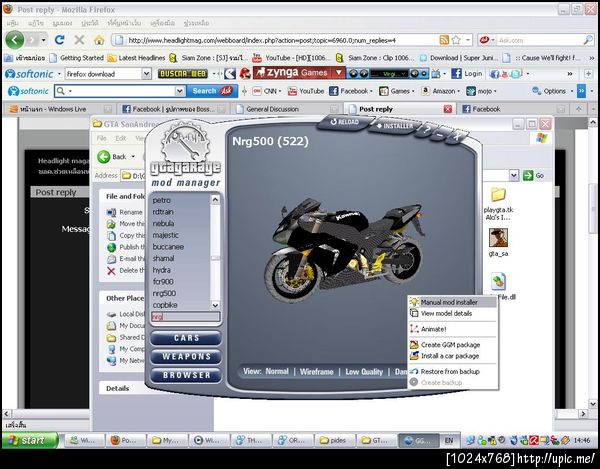Open bookmark star dropdown arrow
The width and height of the screenshot is (600, 469).
tap(468, 40)
